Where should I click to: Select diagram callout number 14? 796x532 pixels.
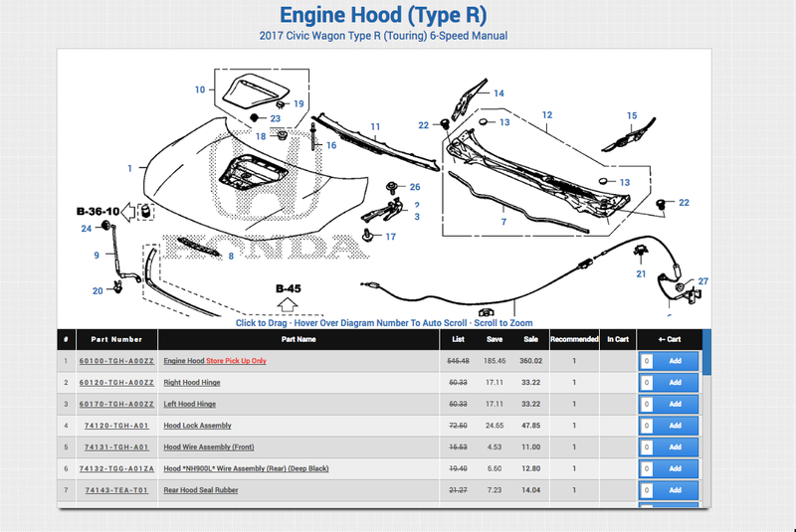pos(498,93)
